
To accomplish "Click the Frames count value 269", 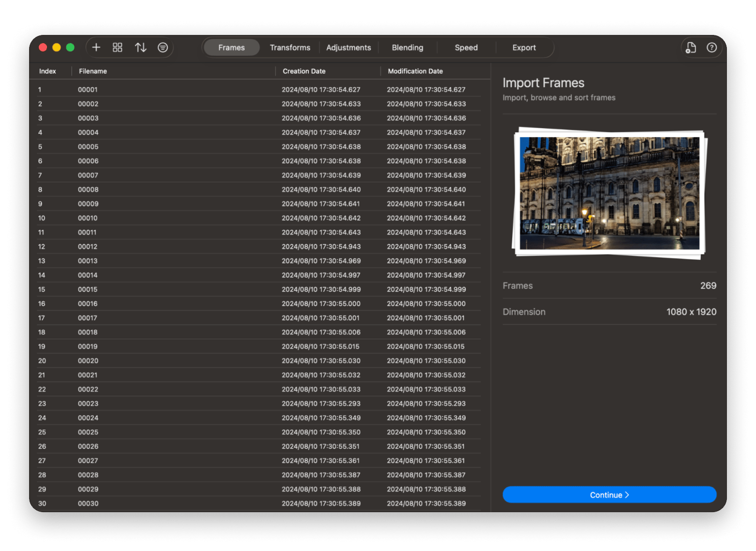I will coord(708,286).
